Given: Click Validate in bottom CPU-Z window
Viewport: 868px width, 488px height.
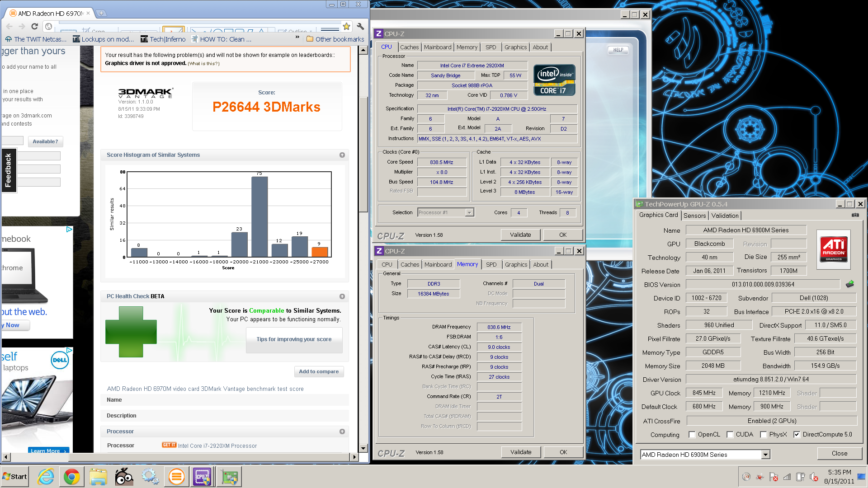Looking at the screenshot, I should pyautogui.click(x=521, y=452).
